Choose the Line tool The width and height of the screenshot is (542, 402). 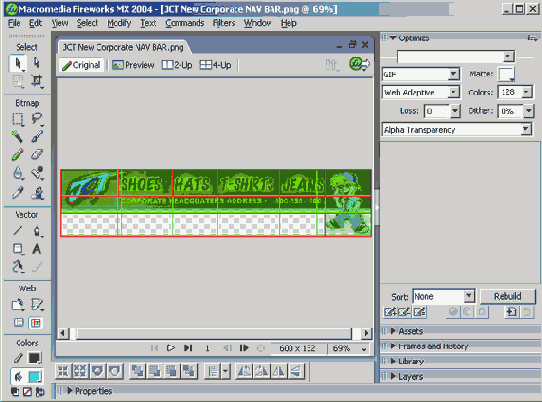coord(17,231)
